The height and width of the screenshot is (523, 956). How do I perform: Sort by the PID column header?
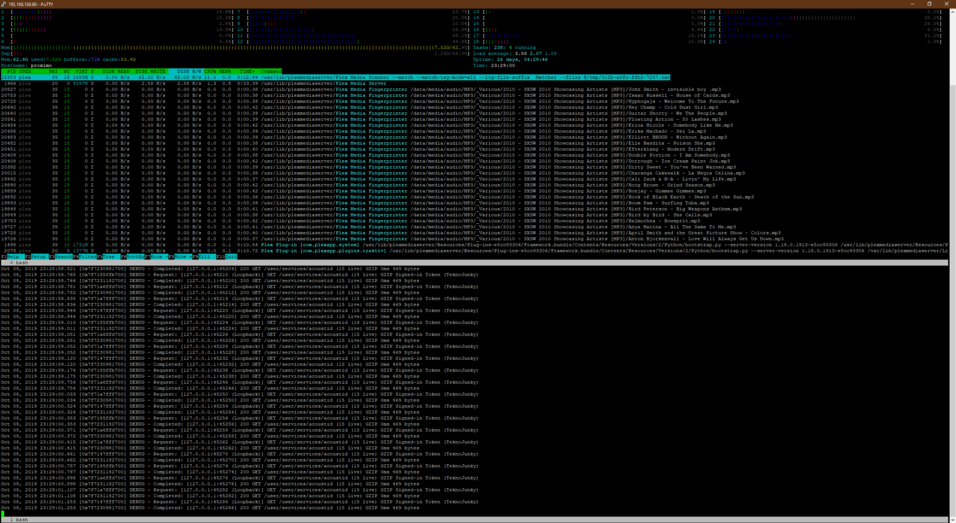click(x=12, y=71)
